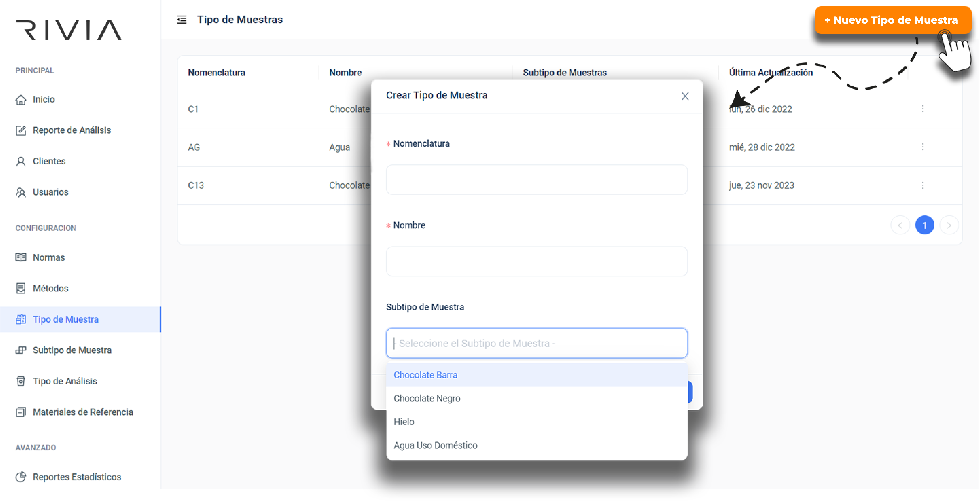Click the Tipo de Análisis icon

click(21, 381)
